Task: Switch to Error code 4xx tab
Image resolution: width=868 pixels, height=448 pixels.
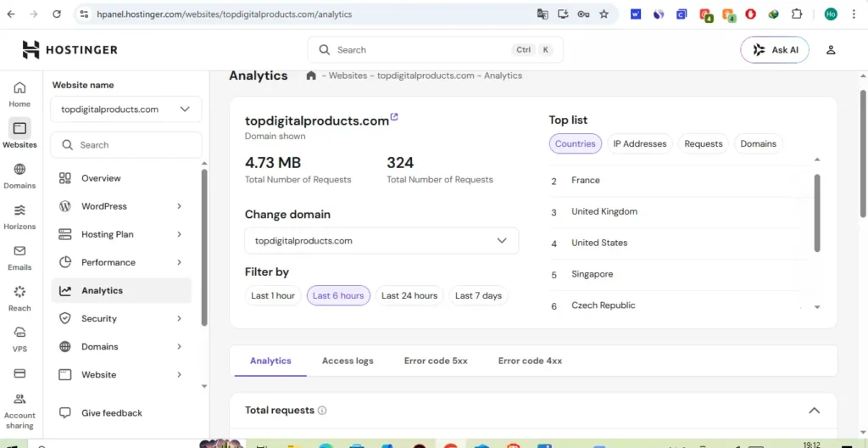Action: 530,361
